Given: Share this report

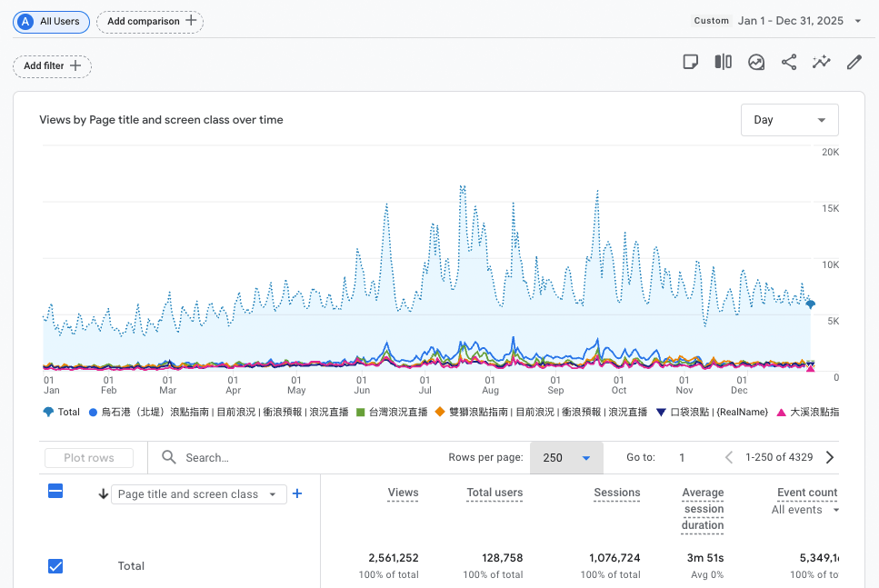Looking at the screenshot, I should click(788, 62).
